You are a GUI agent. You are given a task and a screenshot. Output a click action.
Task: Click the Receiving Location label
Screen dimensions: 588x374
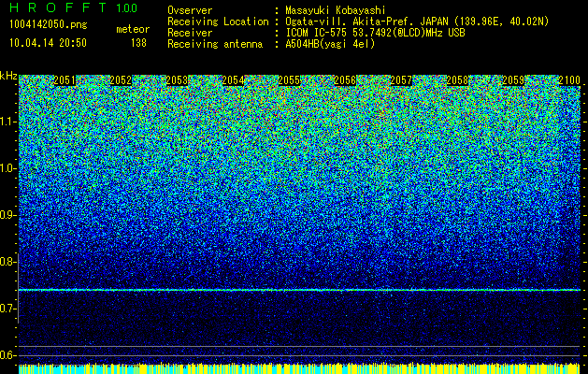click(x=218, y=22)
